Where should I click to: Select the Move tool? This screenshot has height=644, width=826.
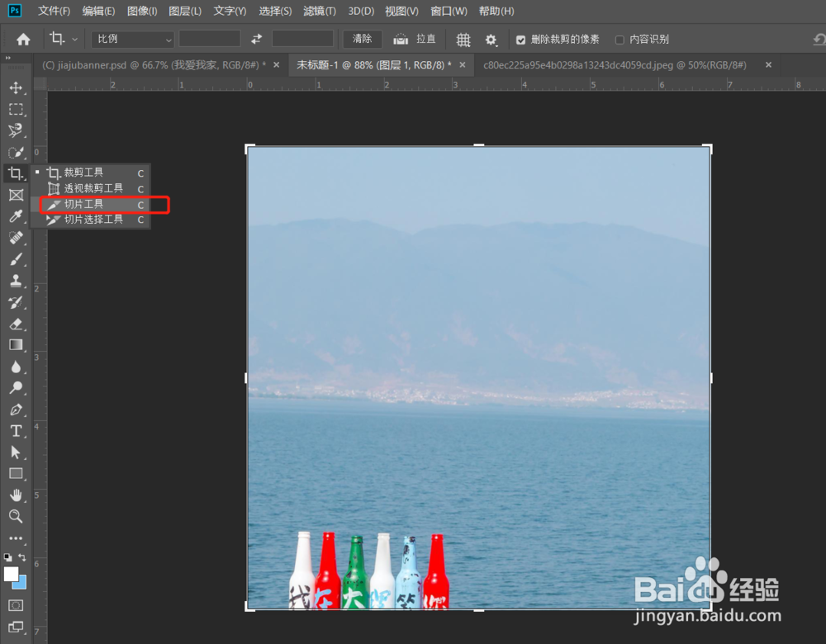(15, 88)
